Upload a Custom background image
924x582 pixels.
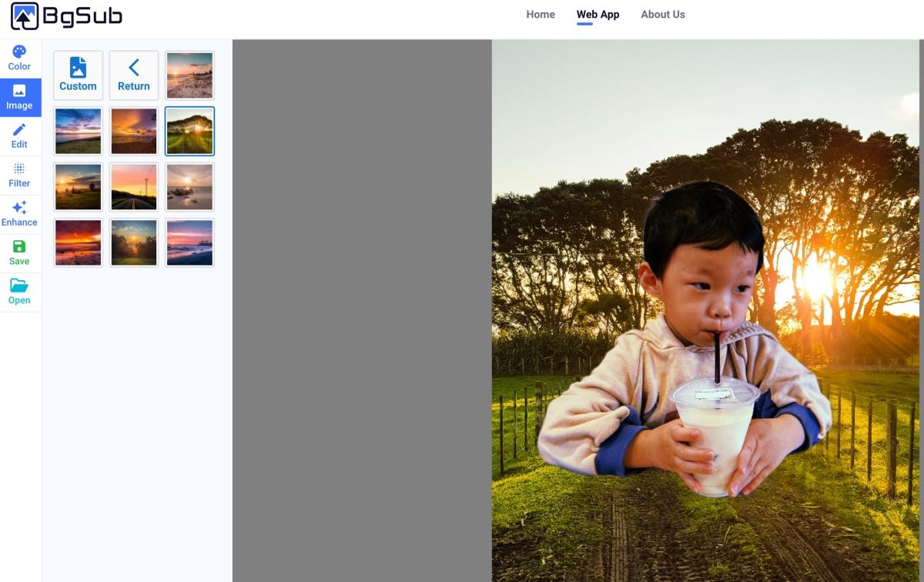(x=78, y=75)
